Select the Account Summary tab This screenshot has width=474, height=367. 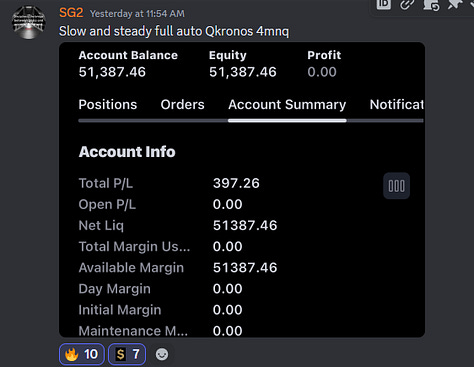pyautogui.click(x=287, y=105)
